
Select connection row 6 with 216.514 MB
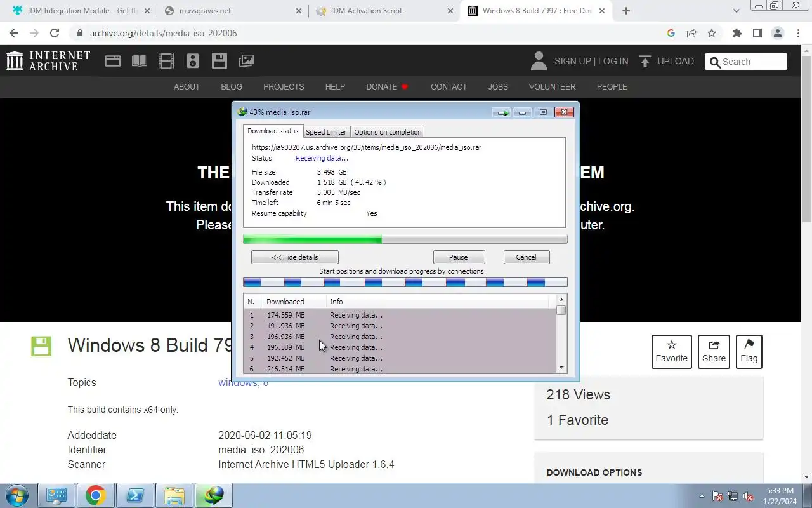pyautogui.click(x=400, y=369)
